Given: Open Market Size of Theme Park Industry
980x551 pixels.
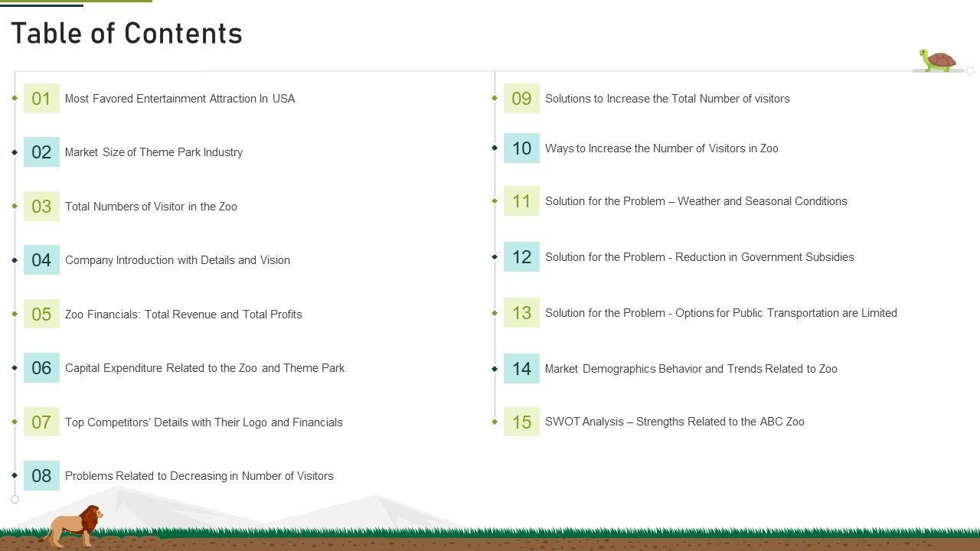Looking at the screenshot, I should (x=154, y=152).
